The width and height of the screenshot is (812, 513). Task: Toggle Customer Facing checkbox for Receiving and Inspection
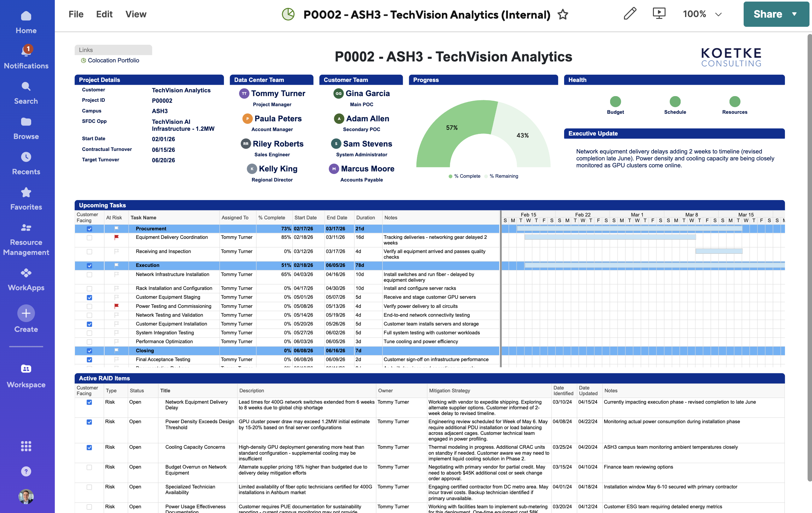click(x=89, y=251)
